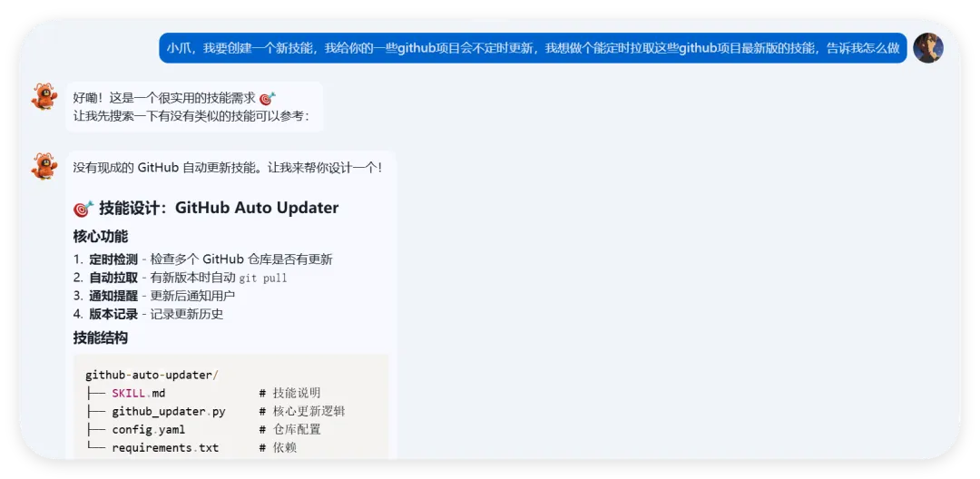Click 'SKILL.md' in the code block
The image size is (980, 479).
[x=139, y=394]
